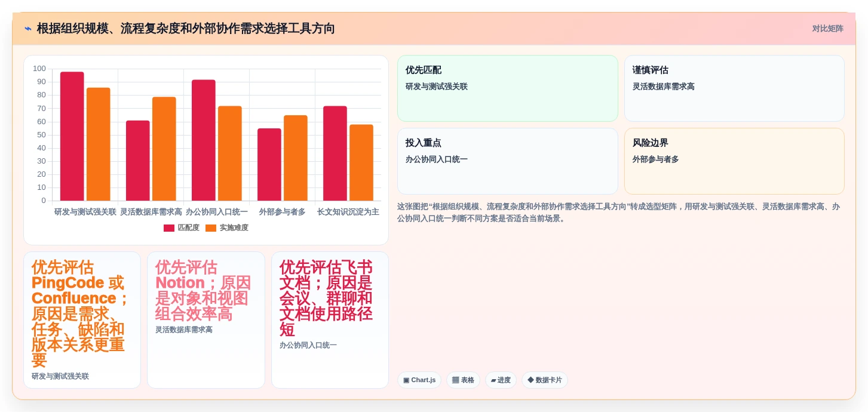Select the Chart.js tag chip

pyautogui.click(x=419, y=380)
